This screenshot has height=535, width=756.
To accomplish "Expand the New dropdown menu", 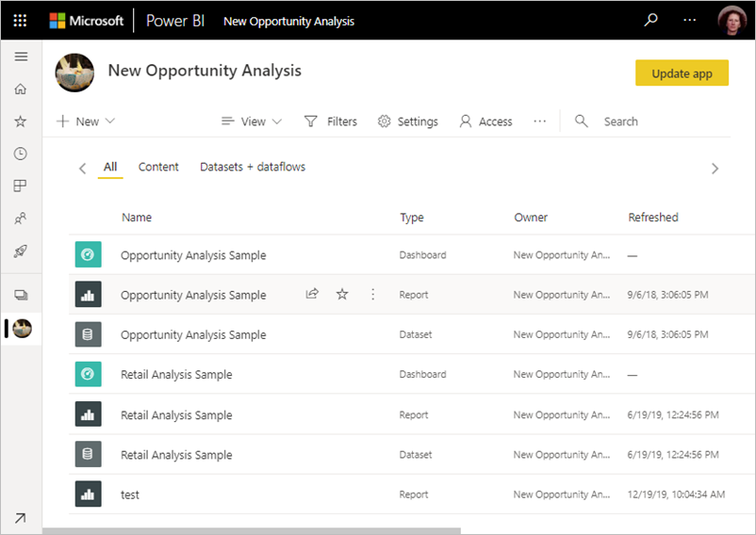I will [86, 122].
